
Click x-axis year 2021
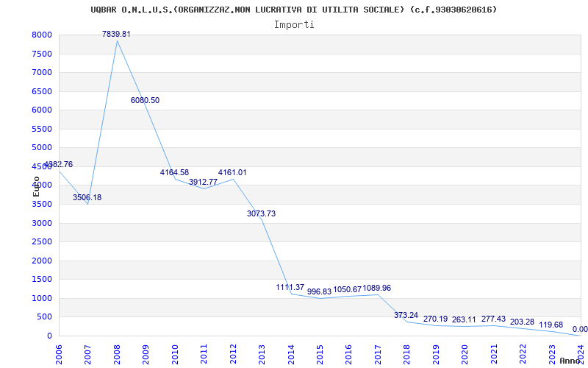(x=494, y=354)
